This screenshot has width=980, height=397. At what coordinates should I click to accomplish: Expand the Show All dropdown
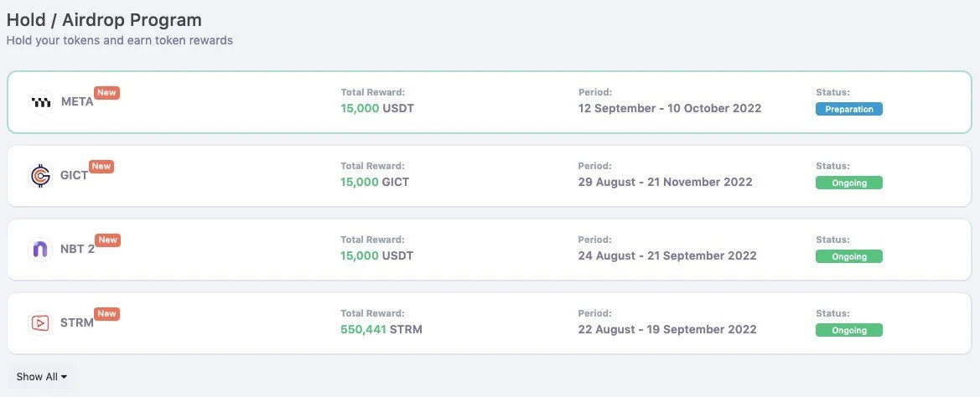pyautogui.click(x=42, y=377)
